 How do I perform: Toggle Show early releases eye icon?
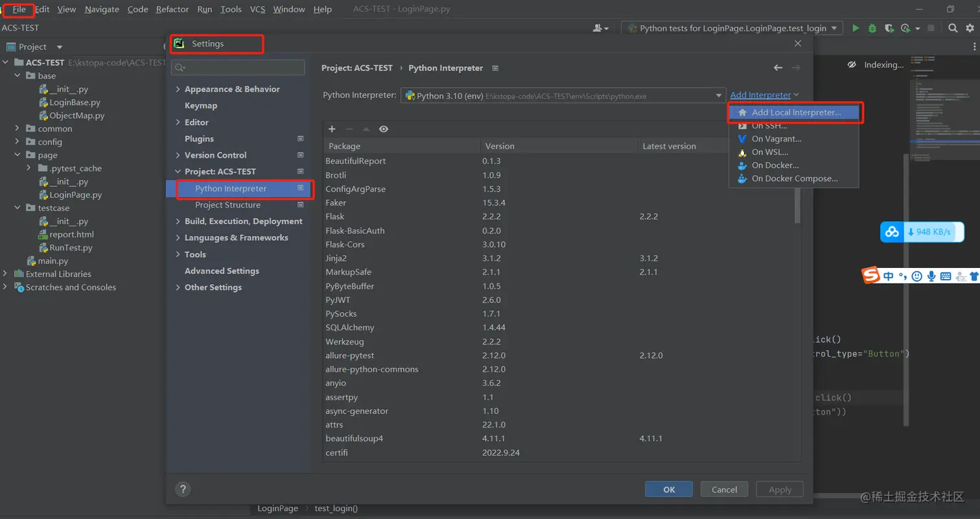384,129
